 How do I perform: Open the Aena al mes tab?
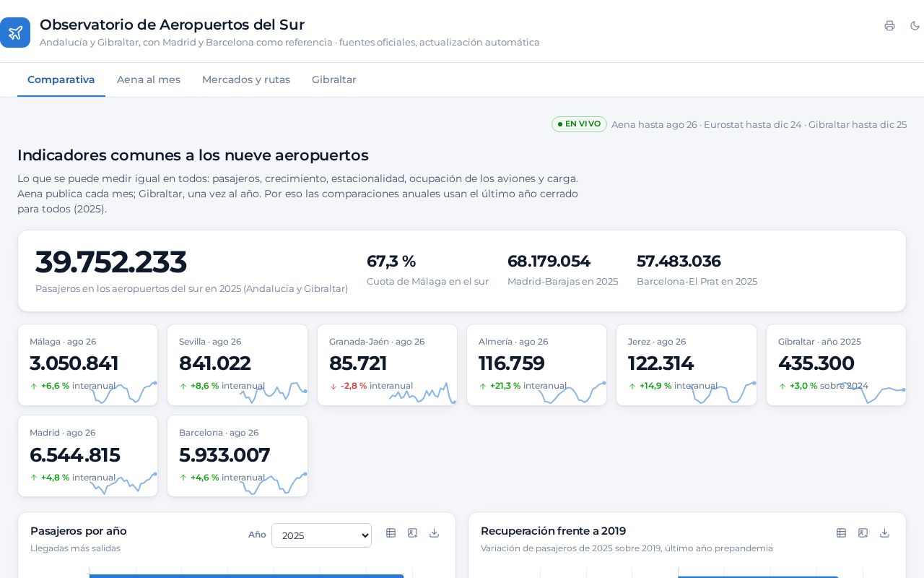(x=149, y=79)
